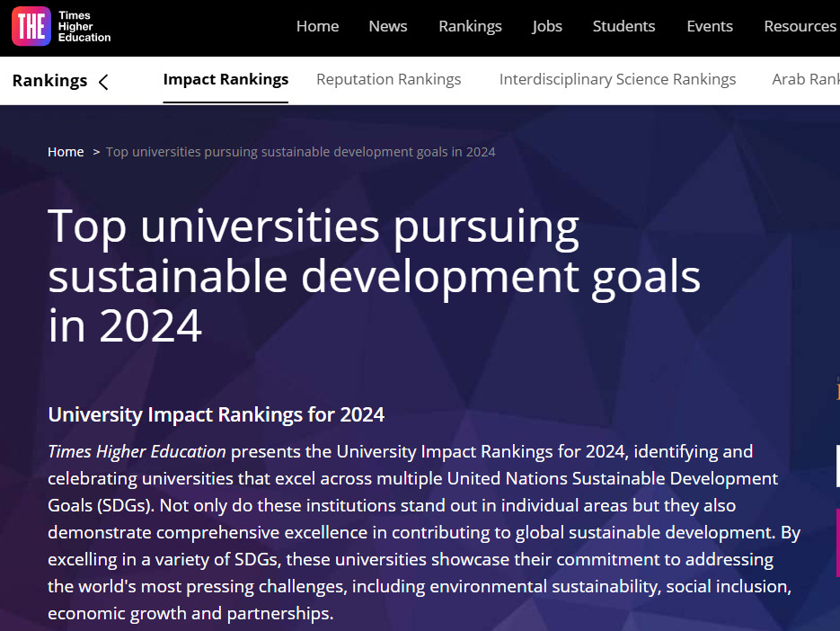Select the Impact Rankings tab
840x631 pixels.
click(x=225, y=79)
